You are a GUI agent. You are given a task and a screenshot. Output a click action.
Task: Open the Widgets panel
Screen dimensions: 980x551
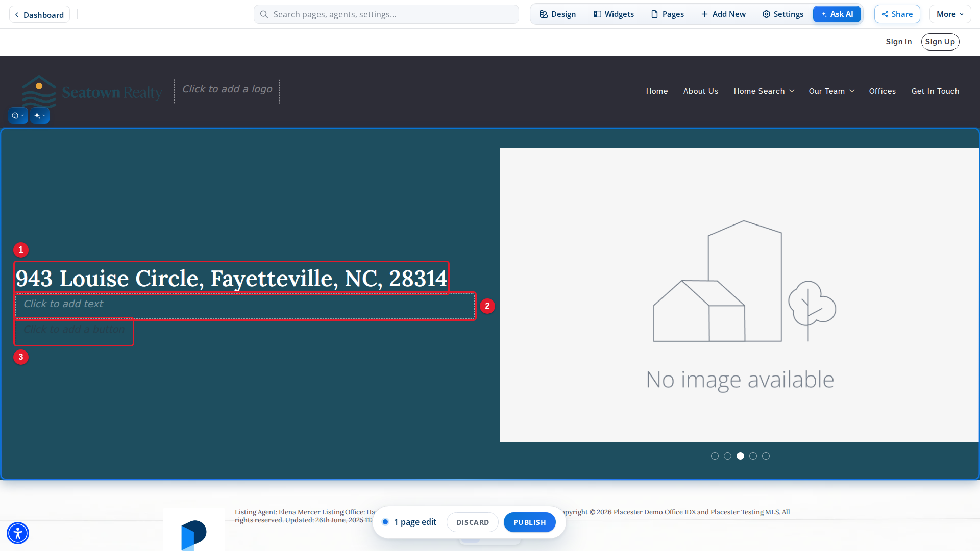[x=614, y=14]
